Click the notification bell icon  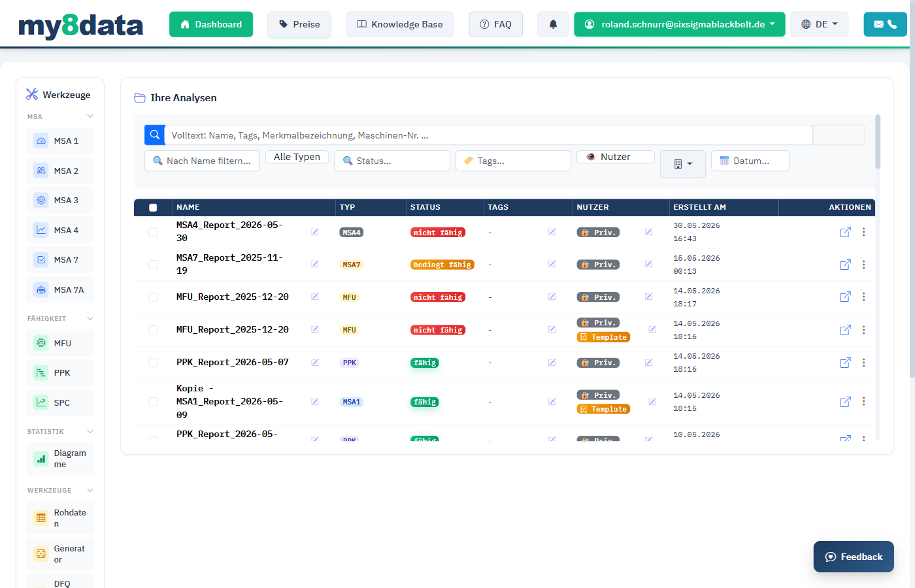[553, 24]
